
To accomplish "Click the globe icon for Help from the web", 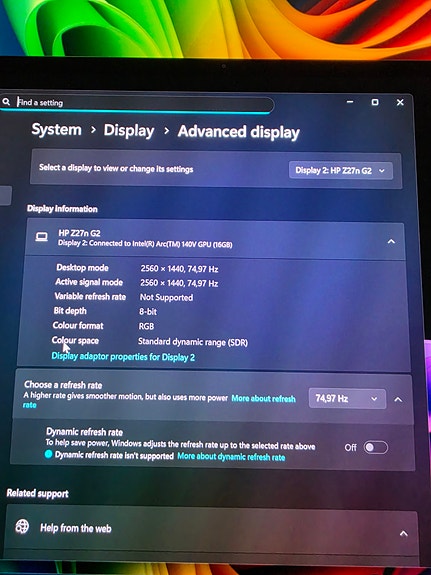I will 22,527.
